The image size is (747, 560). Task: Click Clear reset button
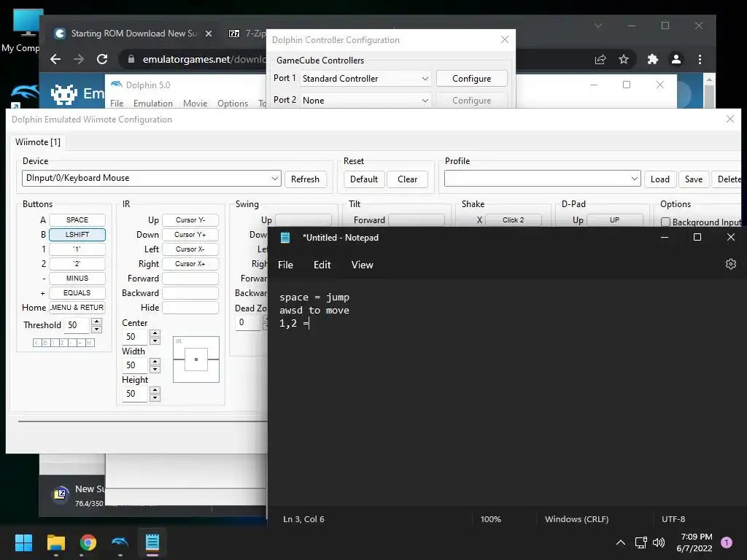(x=407, y=179)
